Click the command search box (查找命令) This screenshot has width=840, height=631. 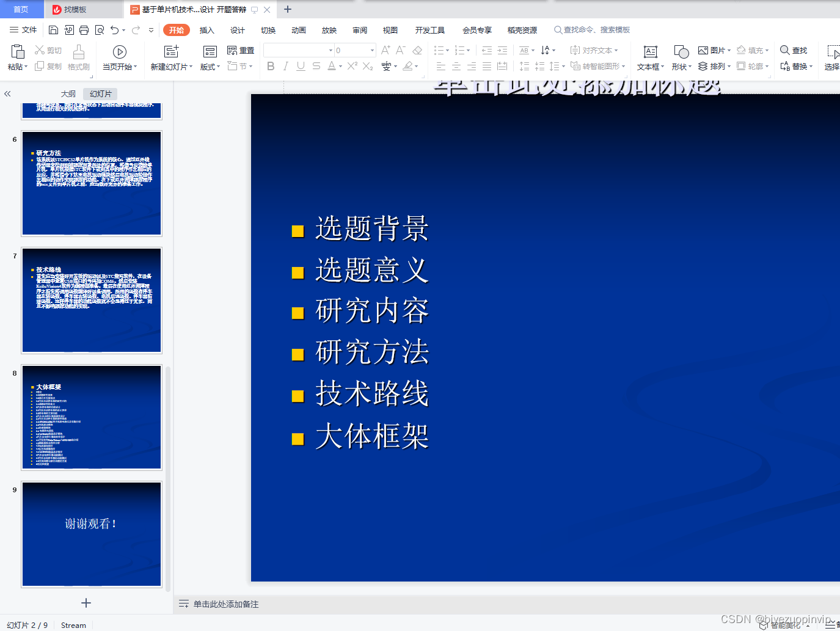(x=591, y=30)
